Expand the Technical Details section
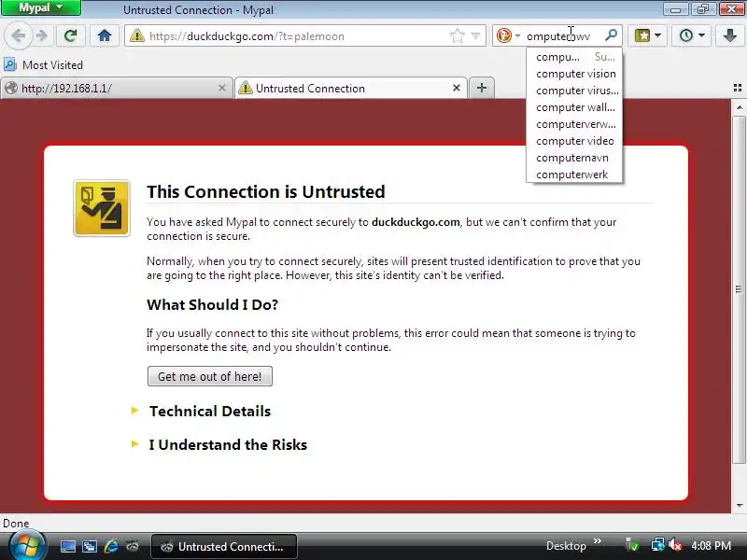 [x=209, y=411]
